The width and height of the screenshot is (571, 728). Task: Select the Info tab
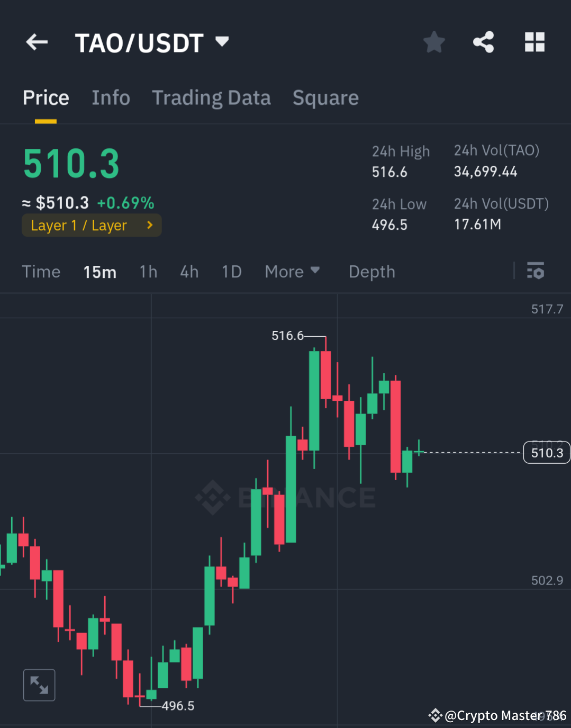click(111, 97)
